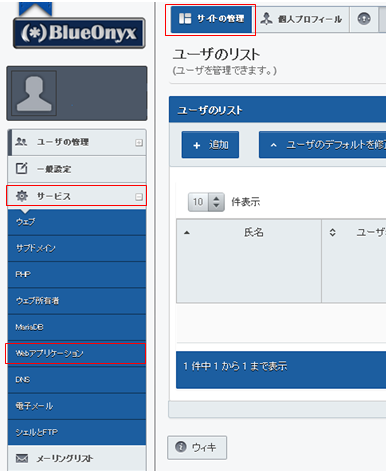386x471 pixels.
Task: Open the サブドメイン service entry
Action: 77,248
